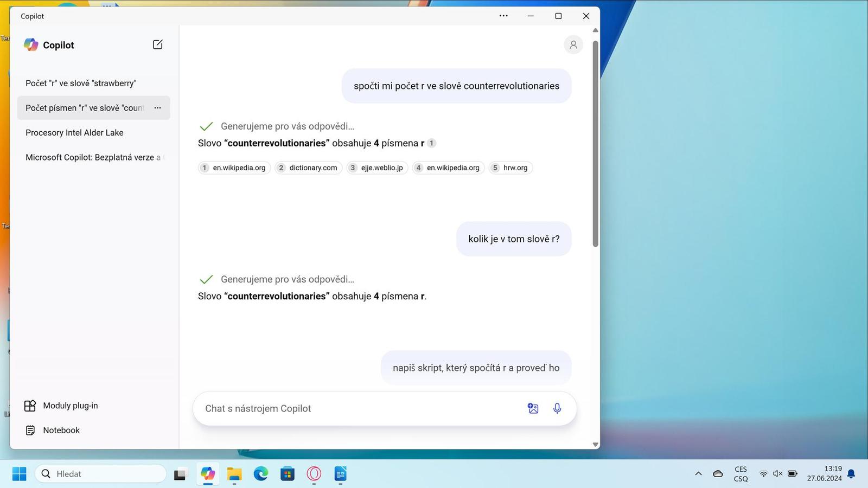
Task: Click the Hledat taskbar search box
Action: coord(101,474)
